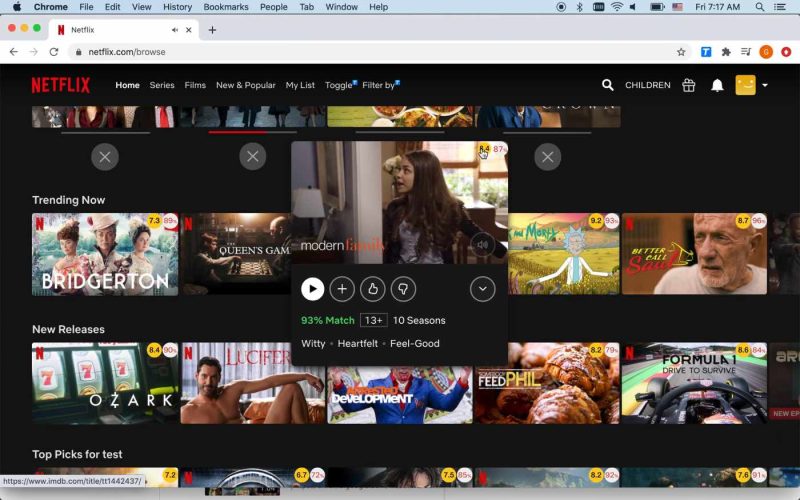Open the media control icon in Chrome toolbar
This screenshot has width=800, height=500.
[746, 52]
